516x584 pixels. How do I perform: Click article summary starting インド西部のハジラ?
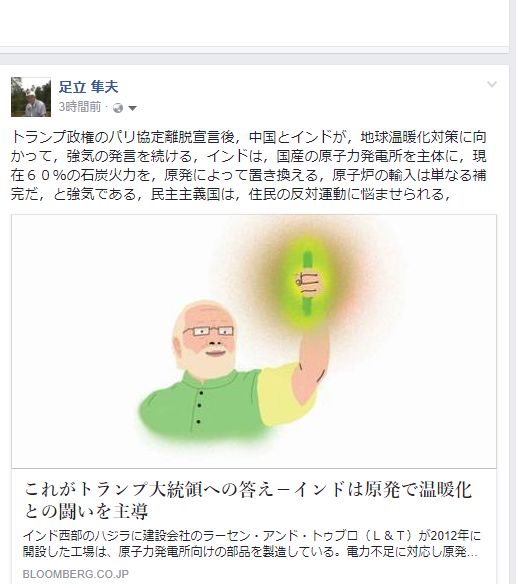pyautogui.click(x=252, y=536)
